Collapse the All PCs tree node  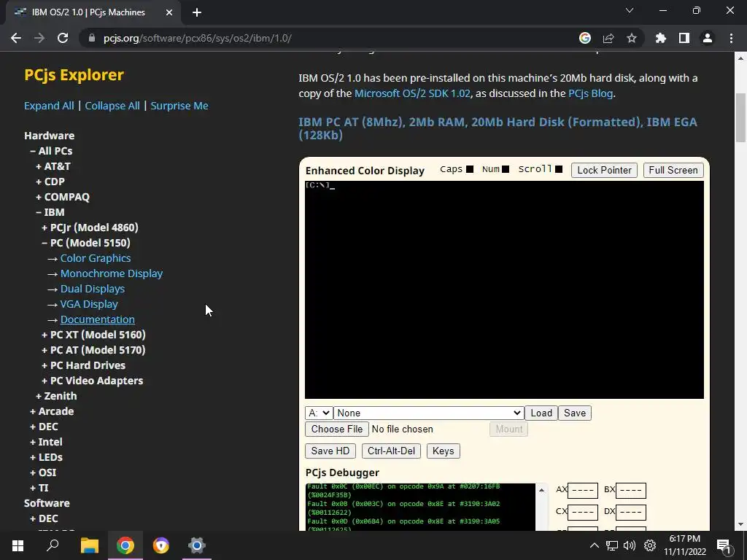coord(51,151)
